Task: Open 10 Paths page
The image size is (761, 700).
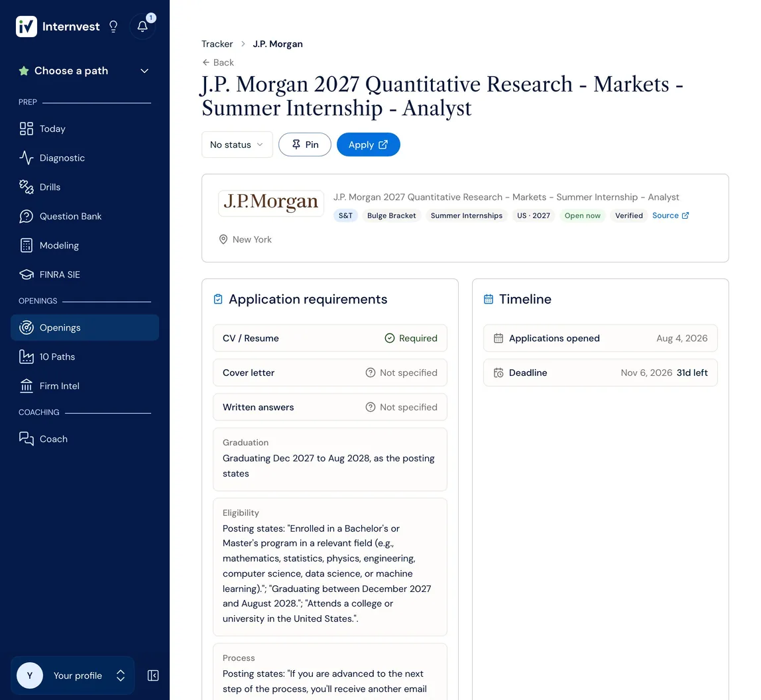Action: pos(84,357)
